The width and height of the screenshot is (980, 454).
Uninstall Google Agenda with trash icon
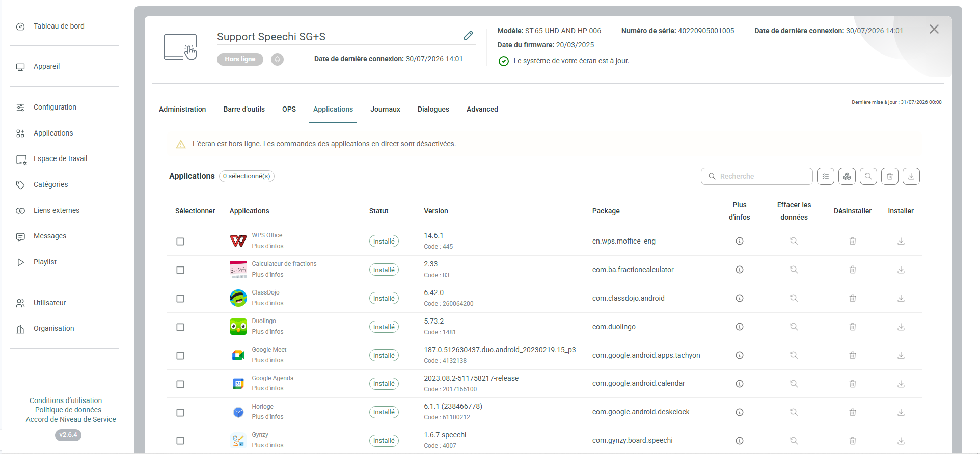[852, 384]
